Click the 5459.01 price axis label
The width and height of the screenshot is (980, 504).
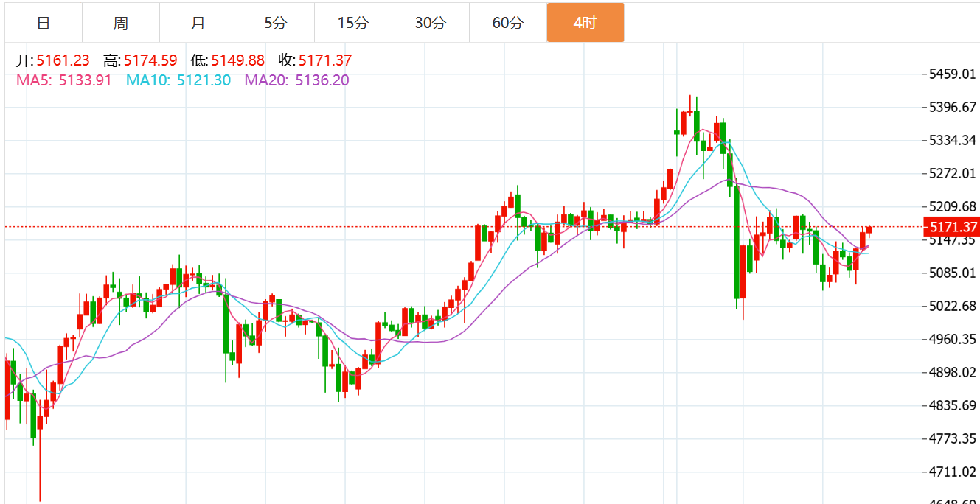[953, 74]
